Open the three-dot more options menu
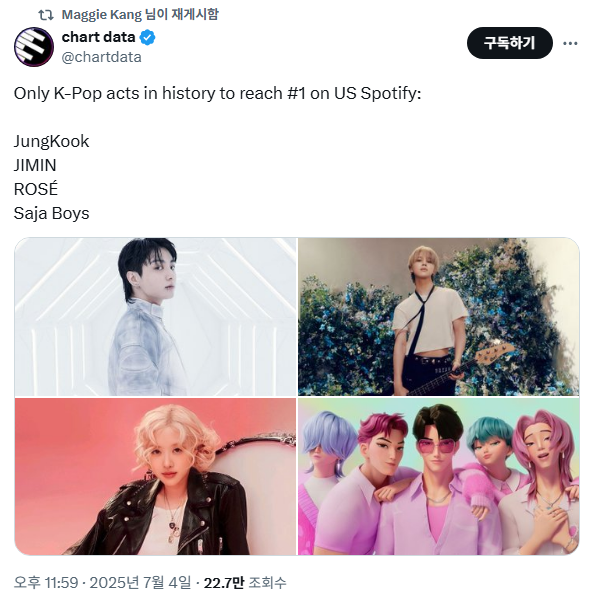 coord(570,43)
